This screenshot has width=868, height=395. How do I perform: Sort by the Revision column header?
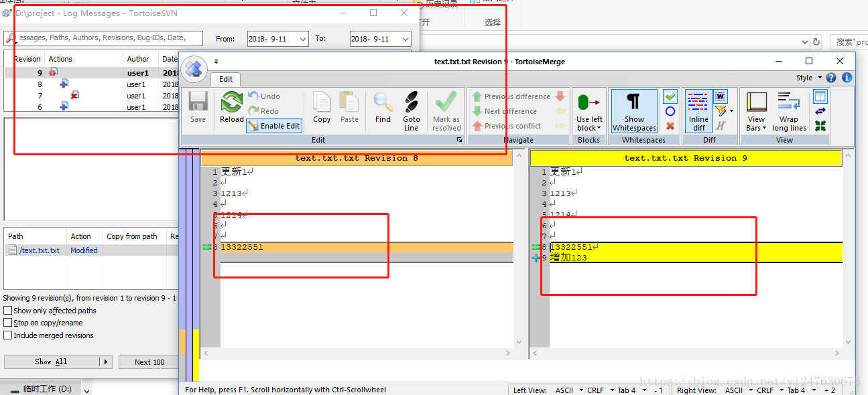(x=25, y=59)
